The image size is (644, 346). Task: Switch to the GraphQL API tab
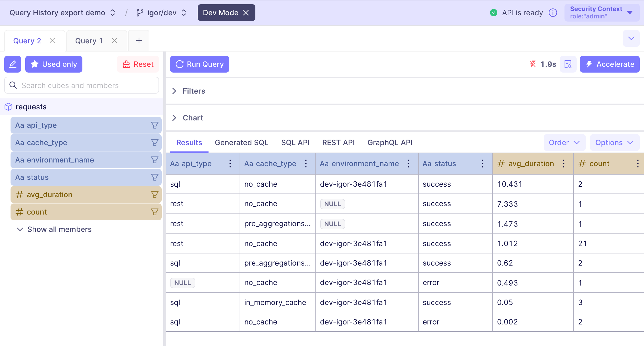[390, 143]
